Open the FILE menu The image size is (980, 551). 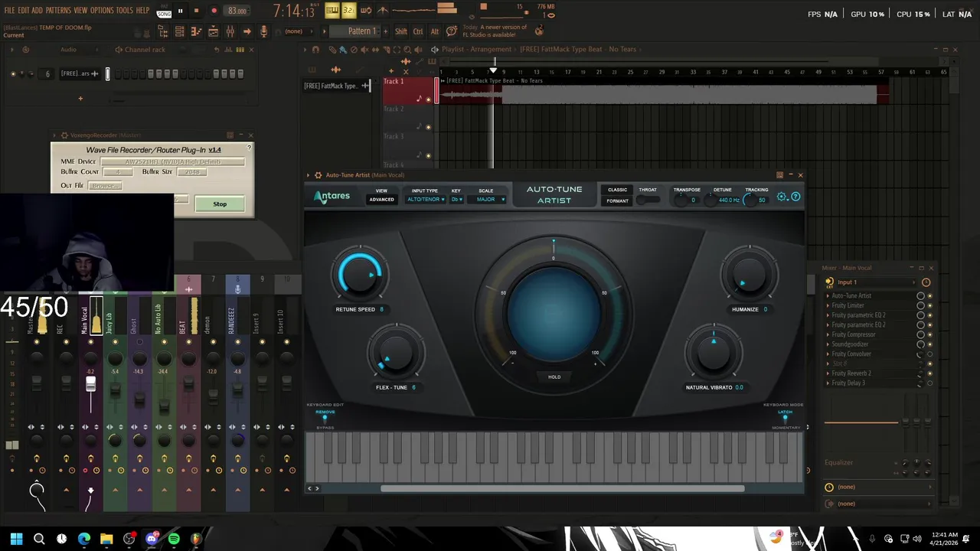pos(10,10)
